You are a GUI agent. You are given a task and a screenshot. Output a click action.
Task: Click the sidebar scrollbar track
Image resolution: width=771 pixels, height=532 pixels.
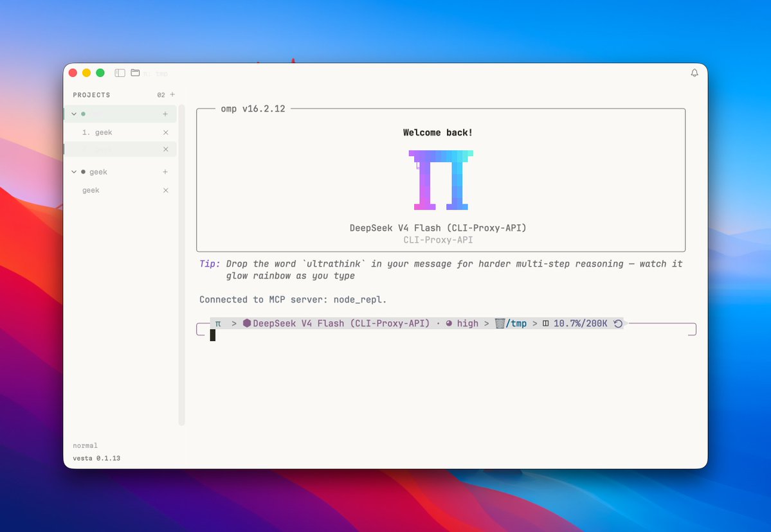[x=181, y=265]
